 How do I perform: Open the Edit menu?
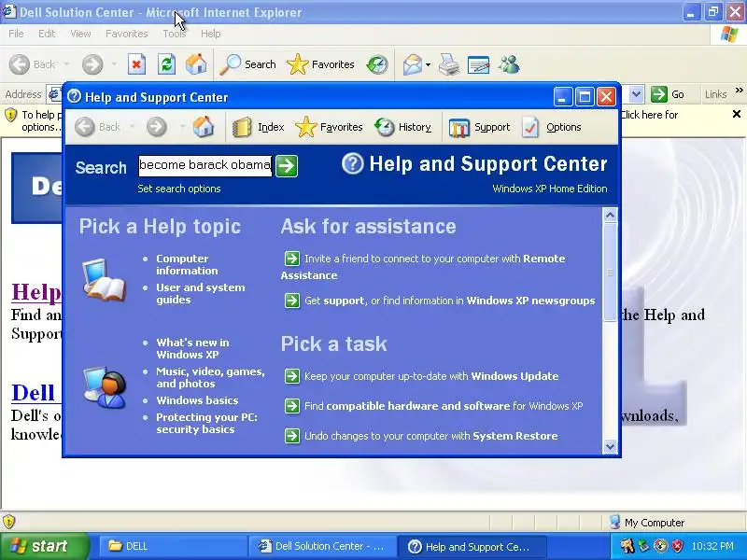[47, 34]
